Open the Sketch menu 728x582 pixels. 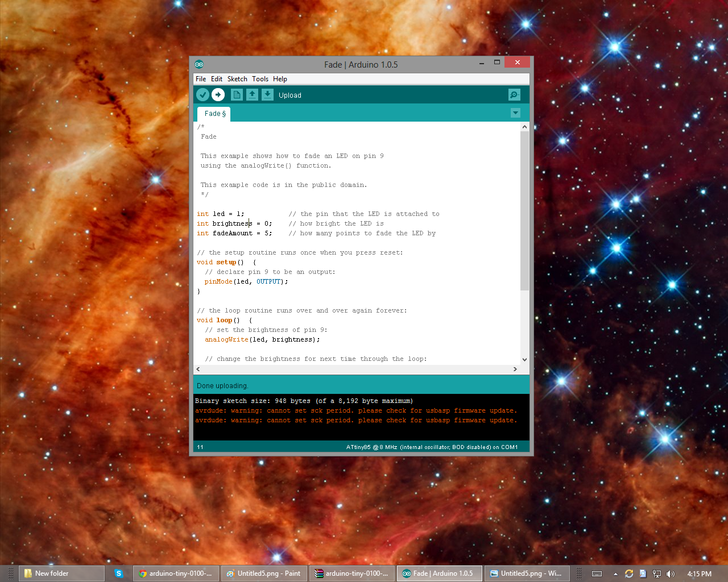point(237,79)
